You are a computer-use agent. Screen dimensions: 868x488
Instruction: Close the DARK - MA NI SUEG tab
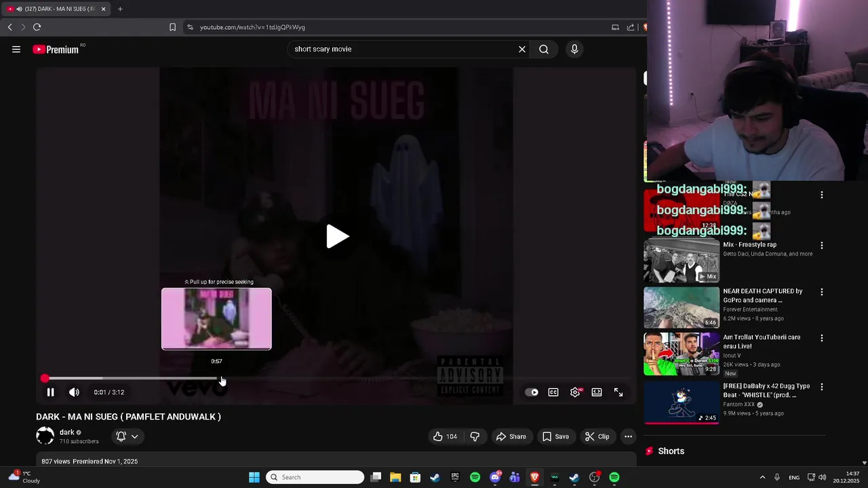103,9
